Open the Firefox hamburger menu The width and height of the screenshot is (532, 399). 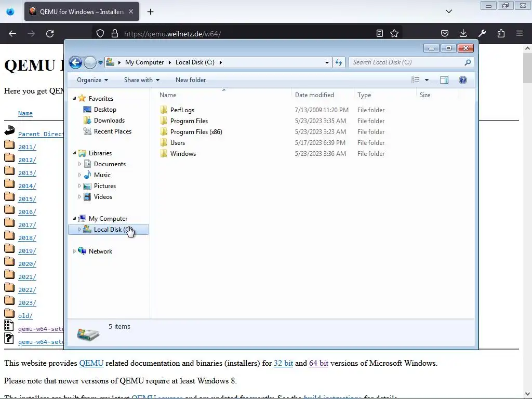click(520, 33)
